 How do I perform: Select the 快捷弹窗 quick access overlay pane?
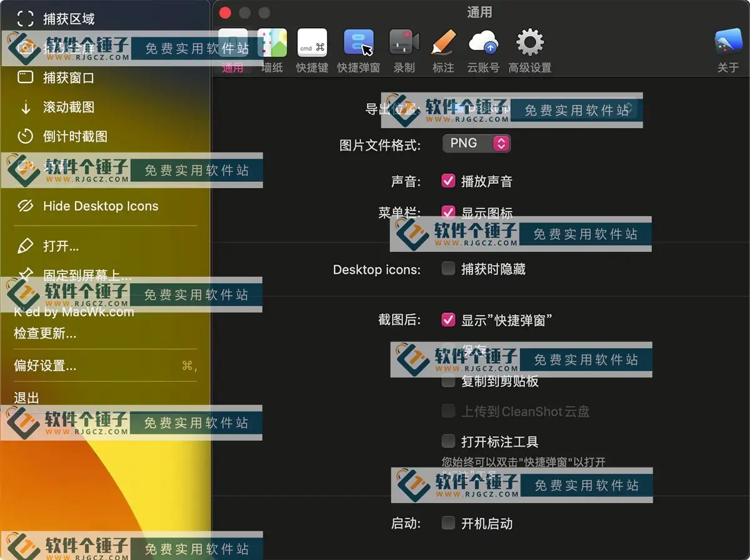tap(359, 51)
